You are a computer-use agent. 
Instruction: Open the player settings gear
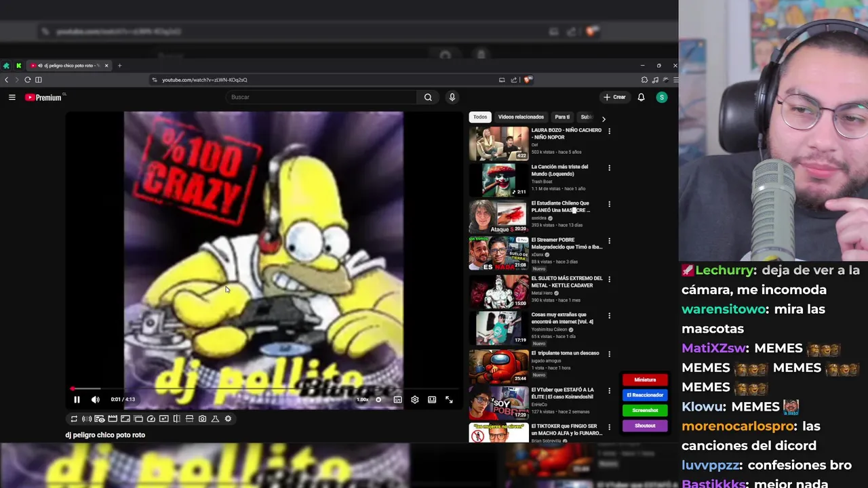415,400
